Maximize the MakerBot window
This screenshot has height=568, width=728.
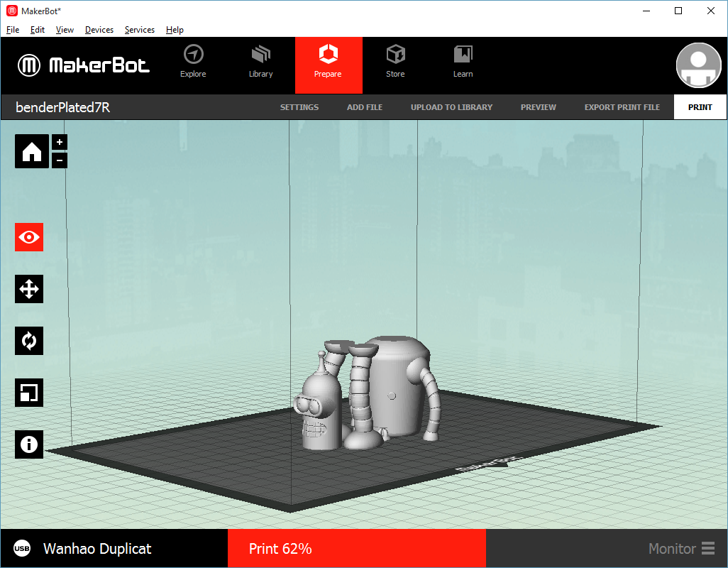tap(678, 11)
